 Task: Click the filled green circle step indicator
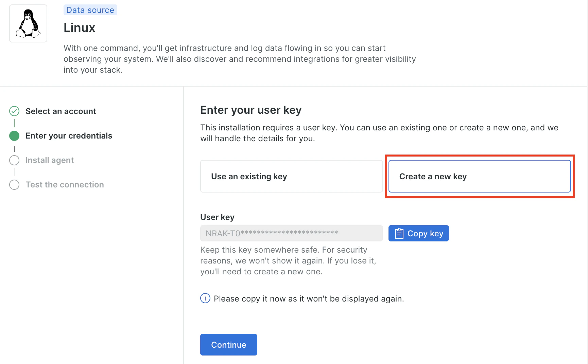(x=14, y=136)
